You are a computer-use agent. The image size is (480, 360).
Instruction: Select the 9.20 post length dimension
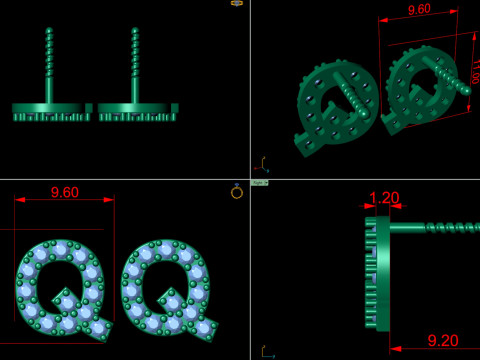pos(443,340)
